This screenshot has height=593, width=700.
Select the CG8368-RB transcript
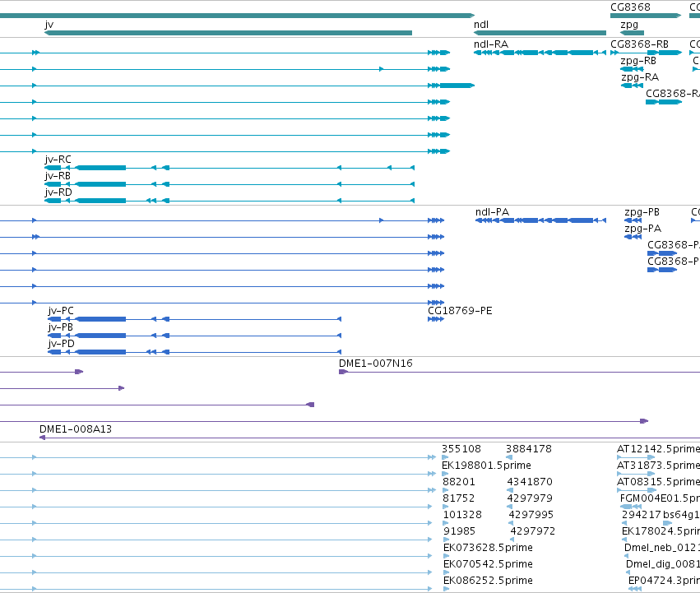click(x=646, y=53)
